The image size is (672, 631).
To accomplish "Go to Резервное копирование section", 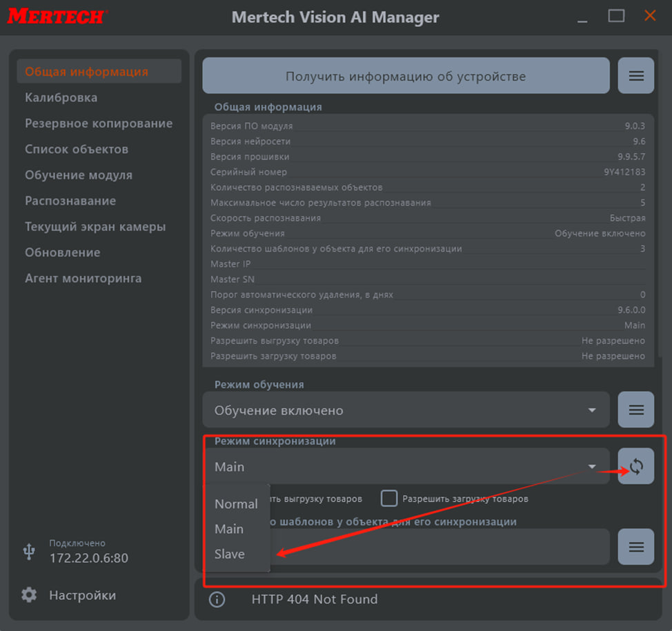I will [99, 123].
